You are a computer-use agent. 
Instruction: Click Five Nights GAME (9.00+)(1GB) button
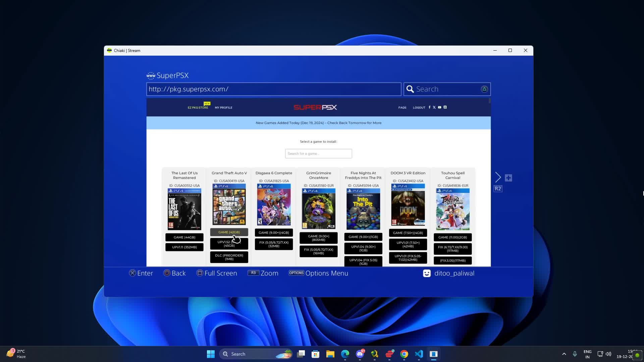(363, 237)
